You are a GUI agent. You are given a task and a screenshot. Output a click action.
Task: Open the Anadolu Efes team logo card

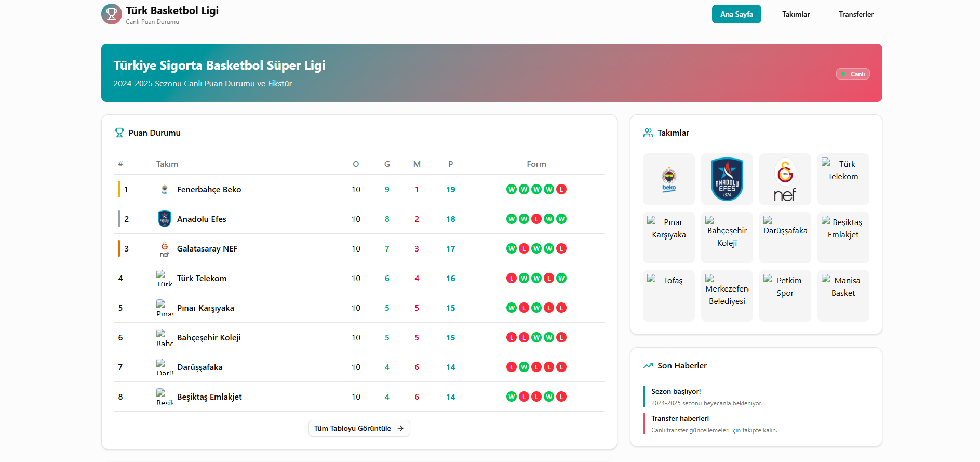(x=727, y=179)
